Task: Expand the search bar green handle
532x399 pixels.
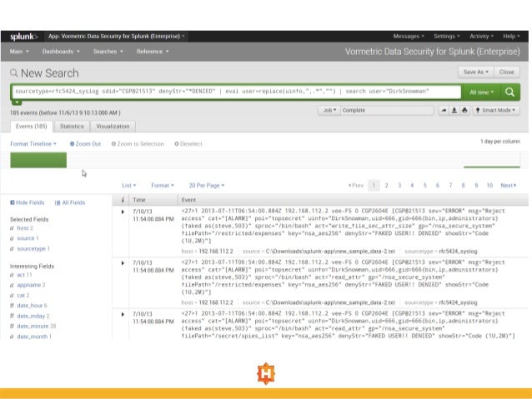Action: tap(17, 102)
